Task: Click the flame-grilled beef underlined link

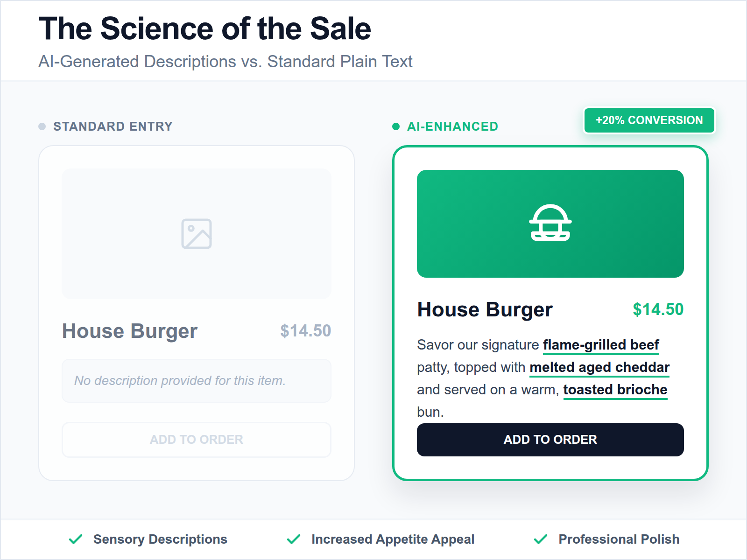Action: tap(600, 345)
